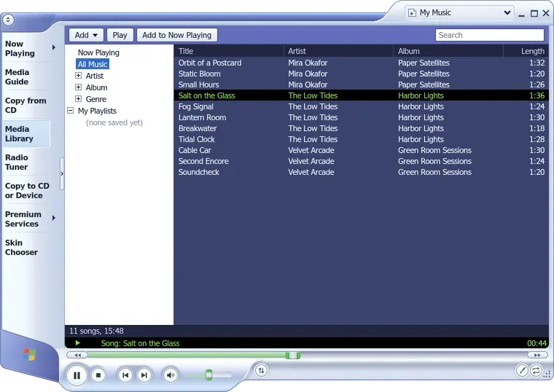Select the song Soundcheck
The image size is (554, 392).
click(361, 173)
